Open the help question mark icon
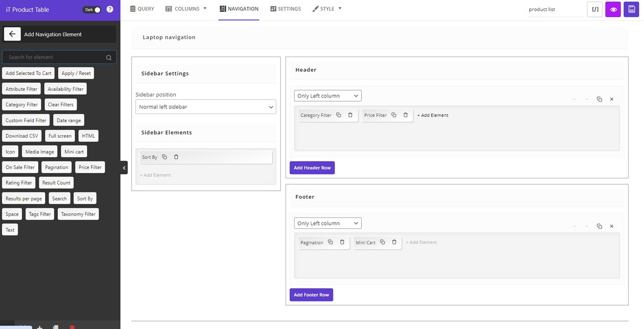Screen dimensions: 644x329 110,9
